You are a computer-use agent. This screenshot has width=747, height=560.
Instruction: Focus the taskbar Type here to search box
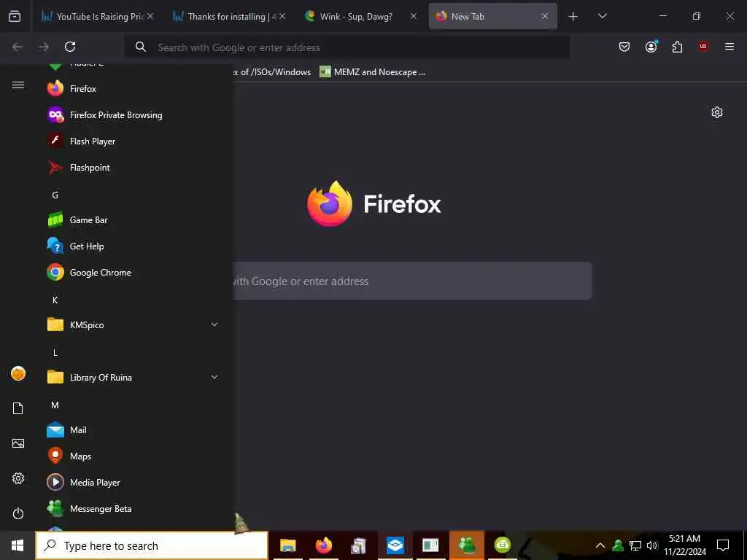pos(152,545)
